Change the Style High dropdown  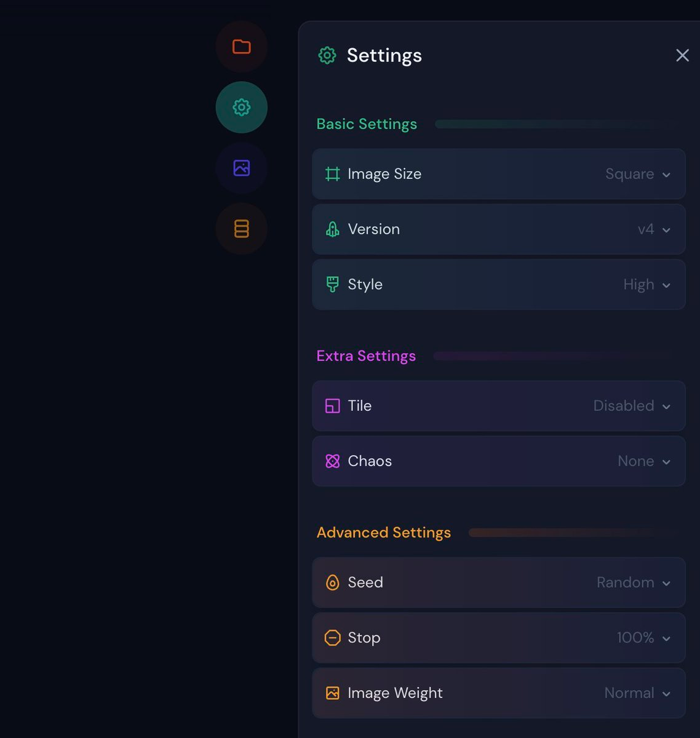[646, 285]
